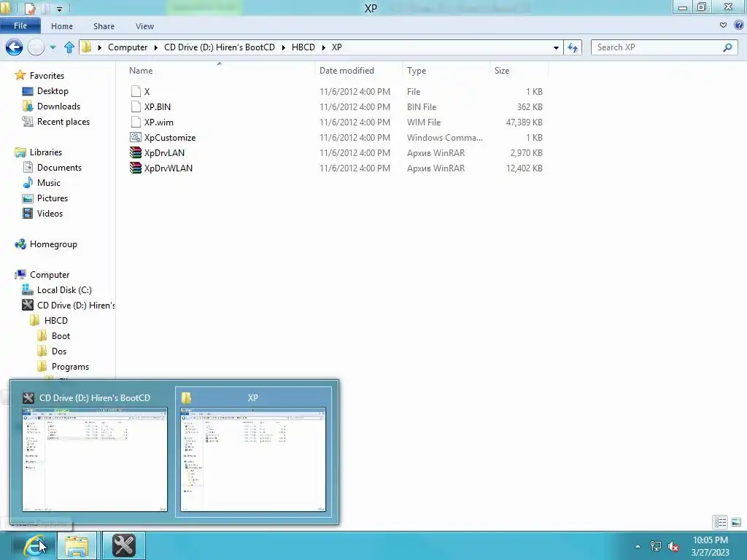Click File Explorer on the taskbar

click(x=77, y=545)
